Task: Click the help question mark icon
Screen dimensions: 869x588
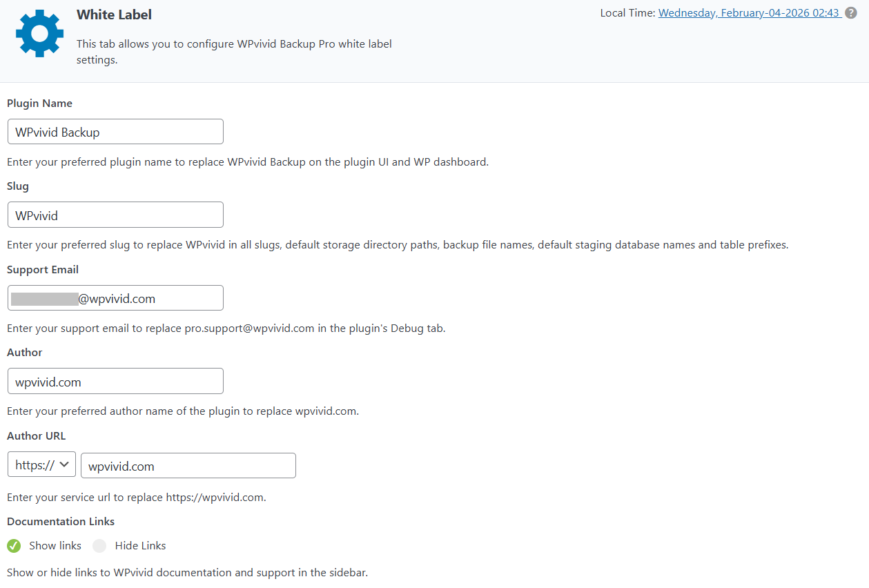Action: (851, 13)
